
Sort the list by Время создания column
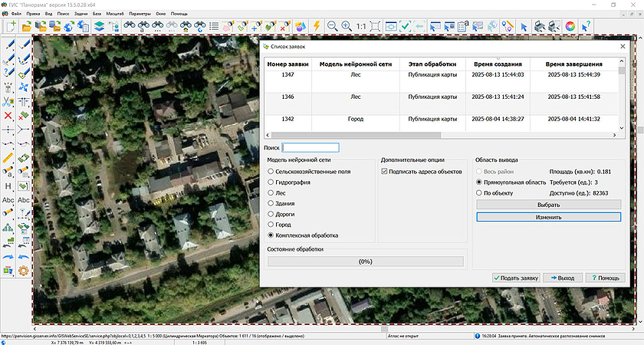498,64
